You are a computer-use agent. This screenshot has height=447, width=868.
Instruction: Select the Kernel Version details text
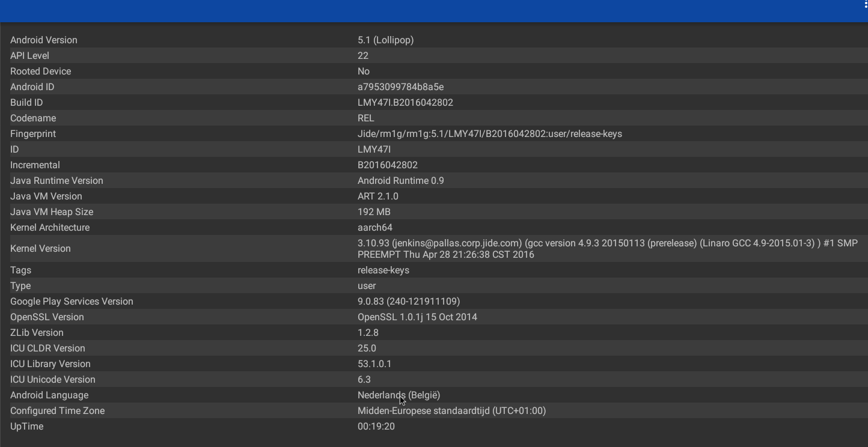coord(607,249)
